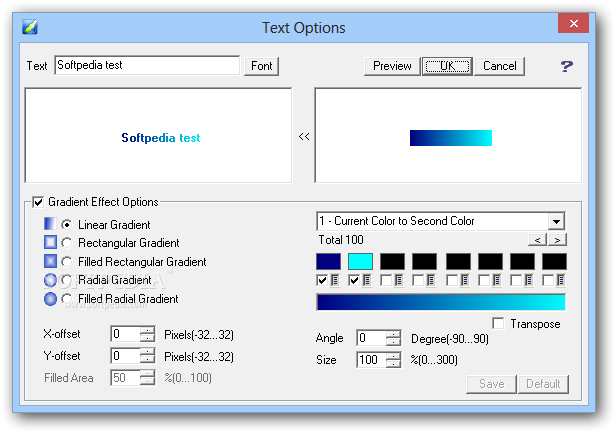This screenshot has width=616, height=433.
Task: Click the next preset arrow button
Action: [557, 240]
